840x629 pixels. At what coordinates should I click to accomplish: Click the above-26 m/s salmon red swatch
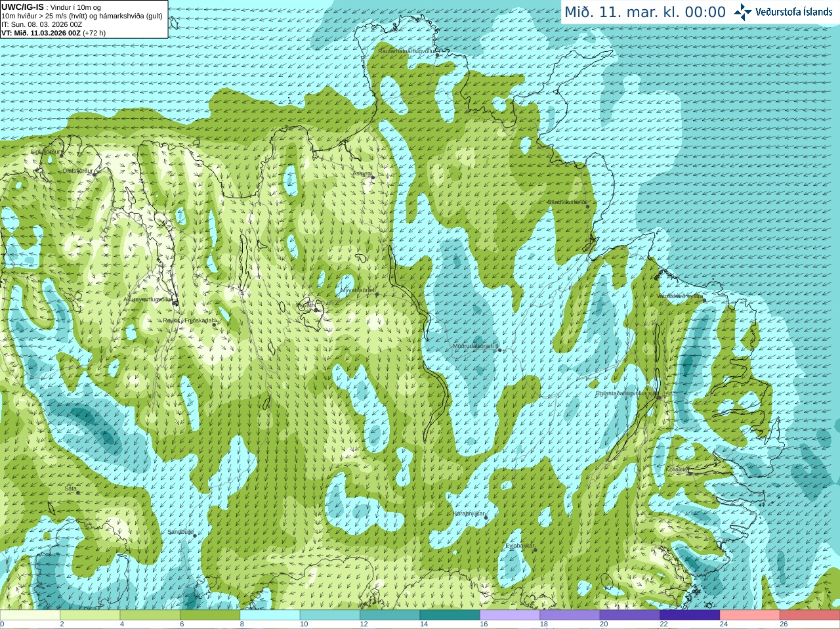tap(810, 615)
